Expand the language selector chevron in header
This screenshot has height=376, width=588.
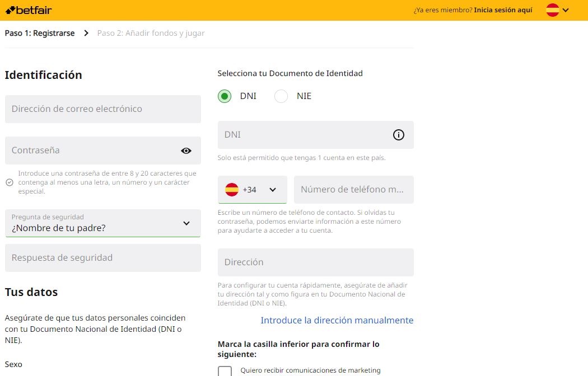pos(566,10)
